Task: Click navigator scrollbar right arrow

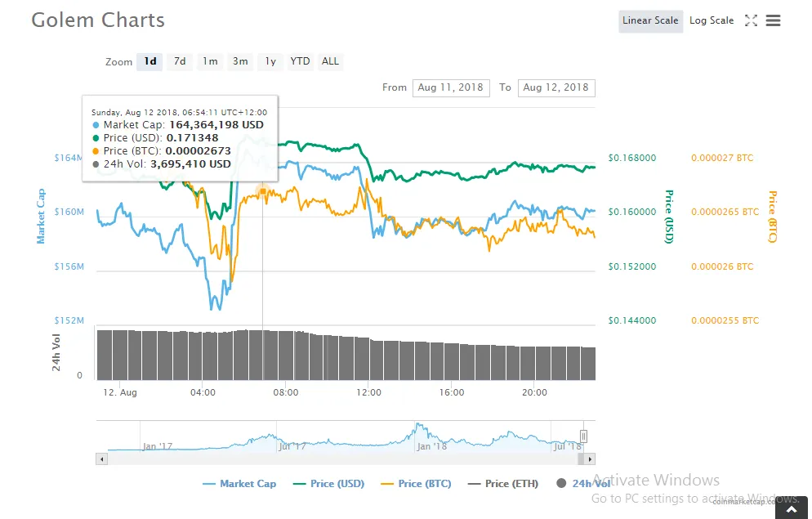Action: click(x=590, y=459)
